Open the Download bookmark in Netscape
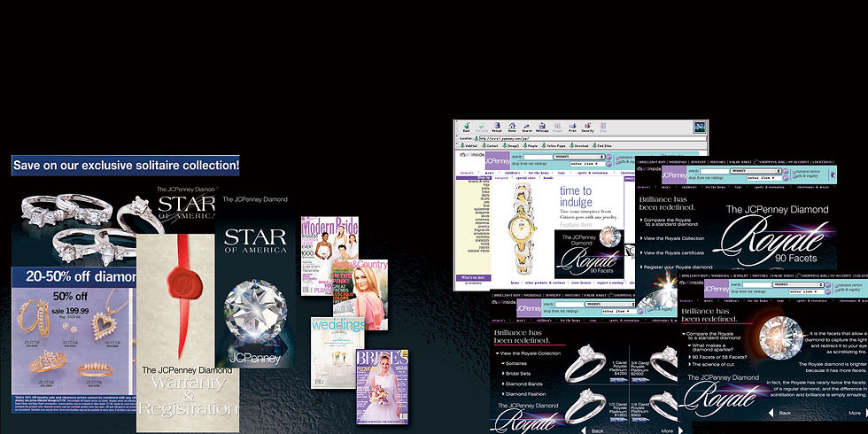Viewport: 868px width, 434px height. click(x=579, y=145)
